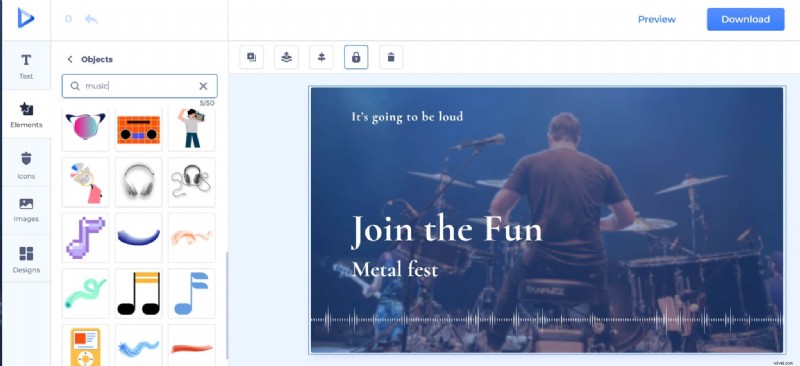Toggle the lock icon in the toolbar
Viewport: 800px width, 366px height.
(356, 57)
